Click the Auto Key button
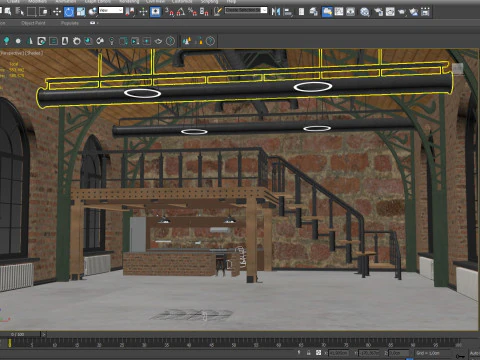This screenshot has height=360, width=480. point(474,353)
